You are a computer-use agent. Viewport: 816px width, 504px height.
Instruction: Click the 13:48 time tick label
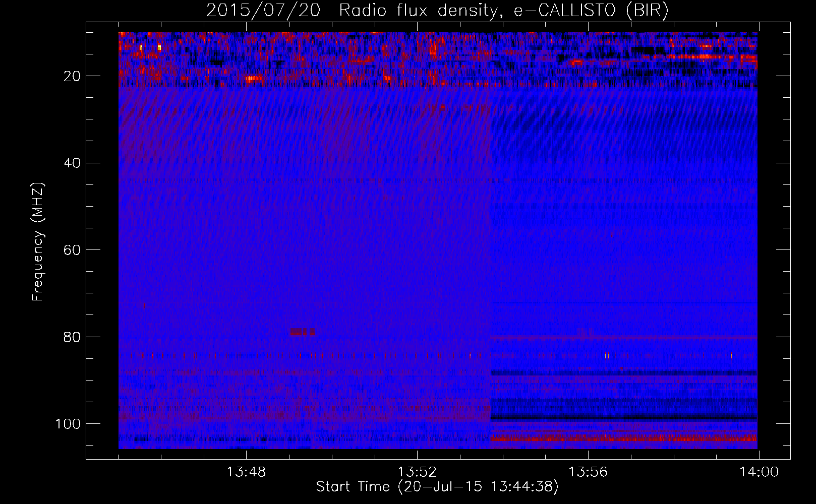click(246, 472)
